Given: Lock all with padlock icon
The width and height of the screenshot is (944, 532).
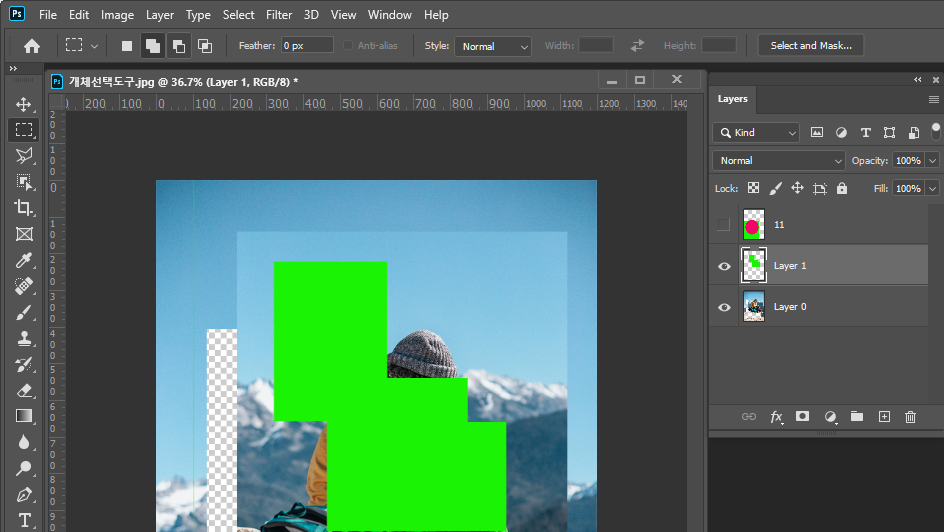Looking at the screenshot, I should tap(842, 188).
